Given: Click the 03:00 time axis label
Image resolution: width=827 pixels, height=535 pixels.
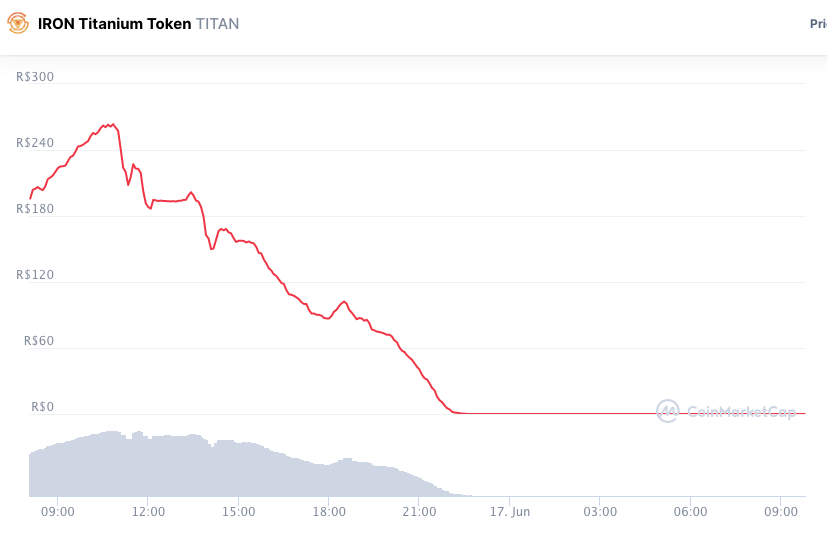Looking at the screenshot, I should (600, 512).
